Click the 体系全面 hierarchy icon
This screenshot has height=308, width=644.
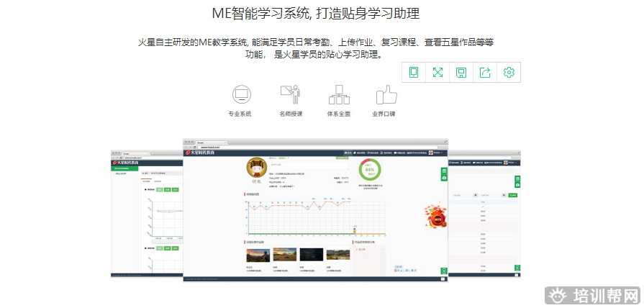[338, 94]
